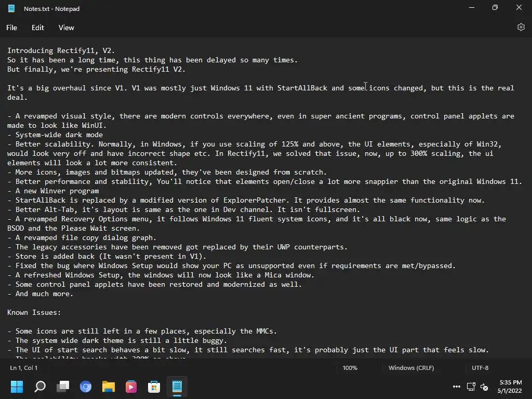Click the line '- A new Winver program'
Image resolution: width=532 pixels, height=399 pixels.
click(53, 191)
